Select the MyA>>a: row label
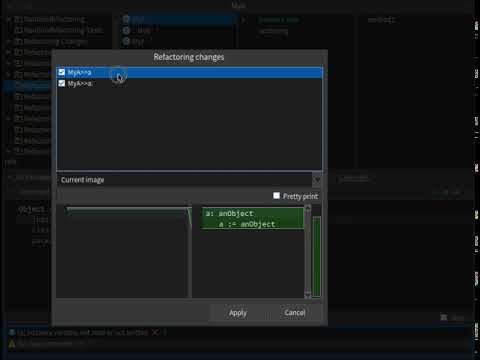This screenshot has width=480, height=360. point(80,84)
